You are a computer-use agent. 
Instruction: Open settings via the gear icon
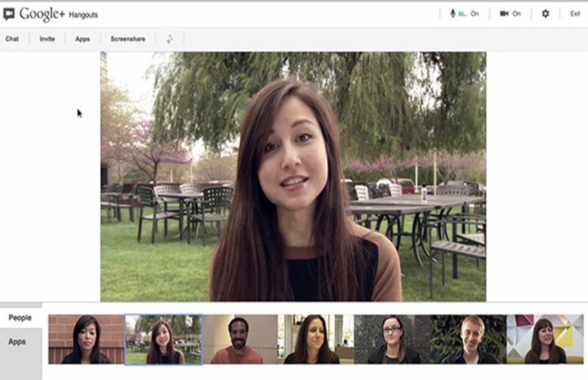tap(545, 14)
